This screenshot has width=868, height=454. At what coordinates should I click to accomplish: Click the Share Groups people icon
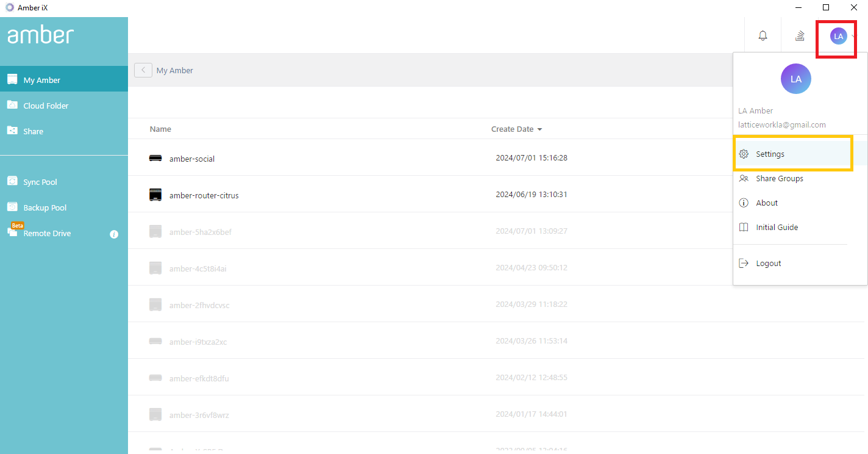click(744, 178)
